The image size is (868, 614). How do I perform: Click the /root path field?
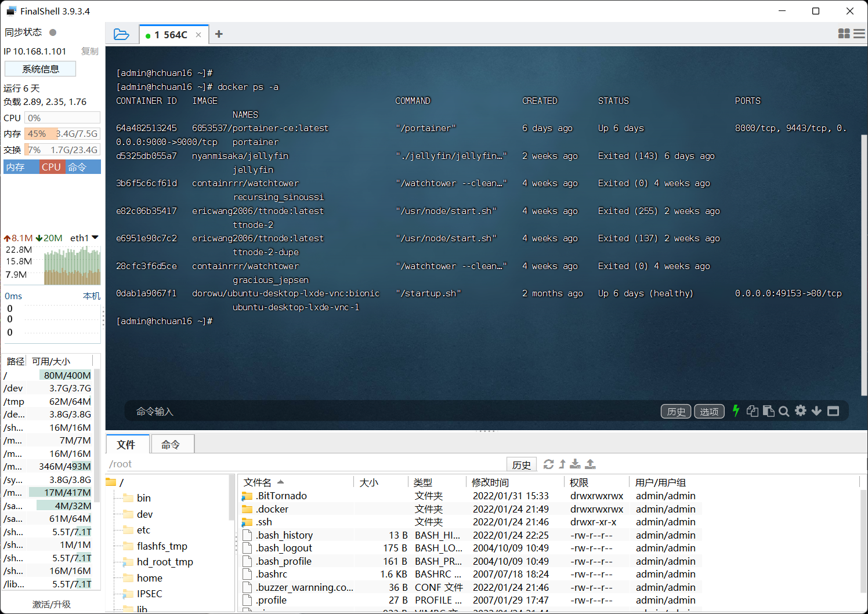point(306,464)
